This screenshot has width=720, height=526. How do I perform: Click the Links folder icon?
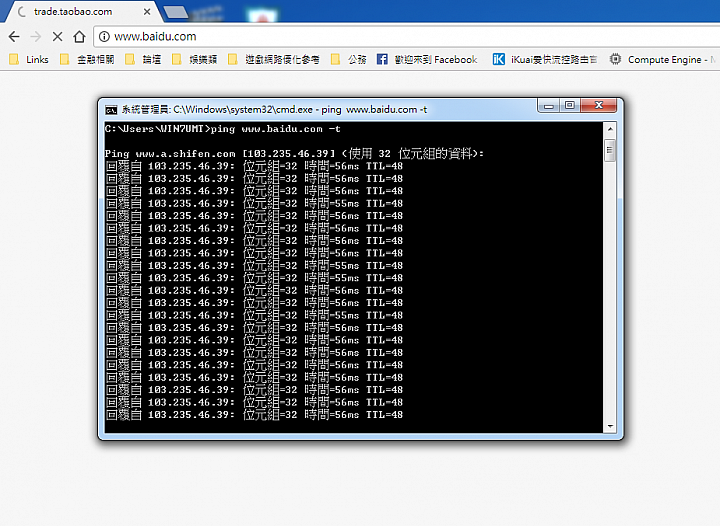(14, 59)
